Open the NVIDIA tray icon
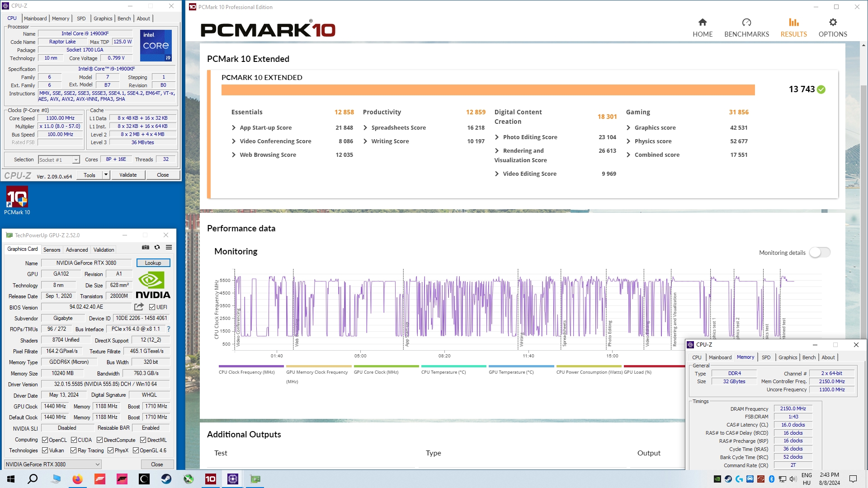The image size is (868, 488). 717,479
